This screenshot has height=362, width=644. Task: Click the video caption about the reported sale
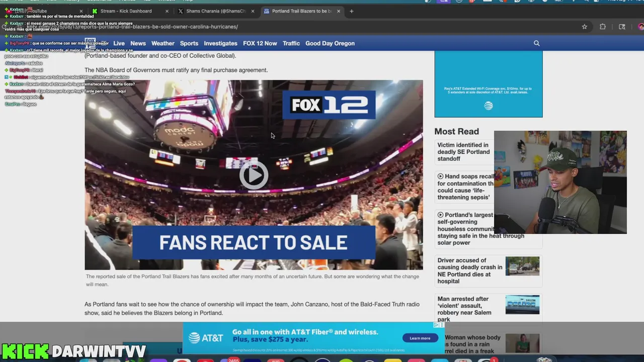253,280
